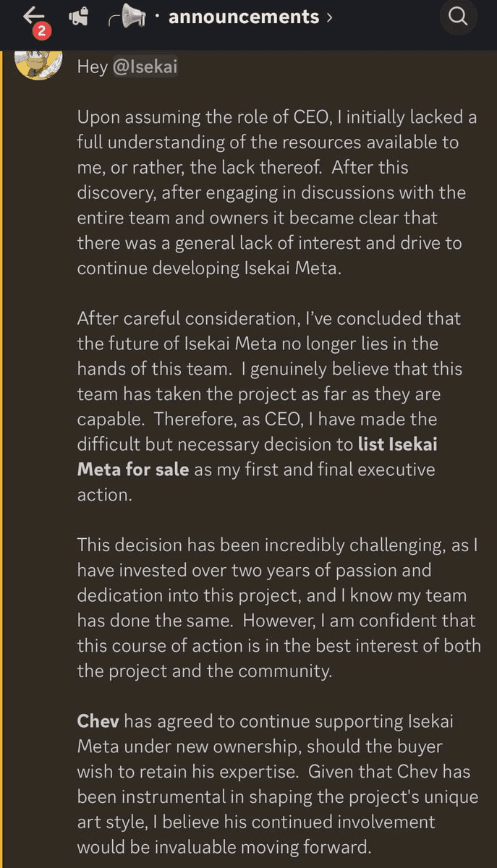Screen dimensions: 497x868
Task: Tap the text the project and the community
Action: click(205, 671)
